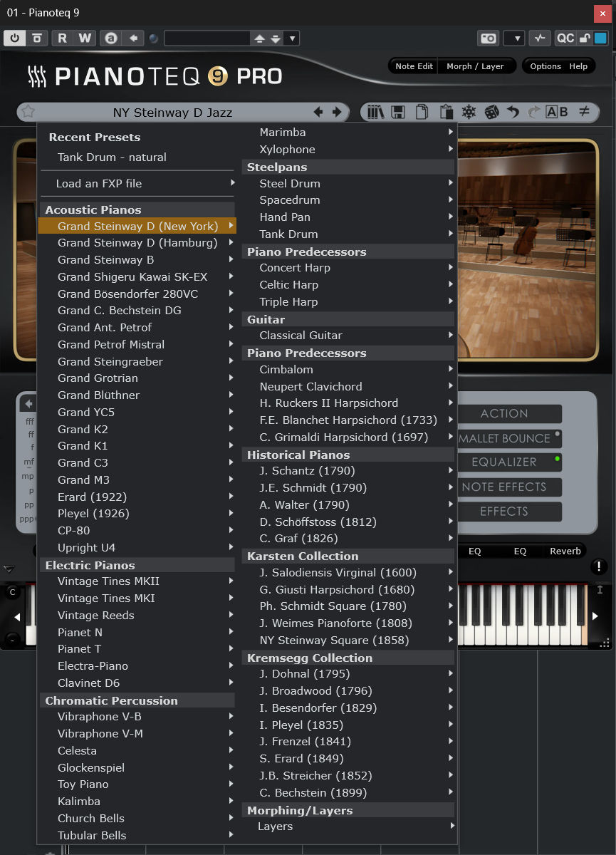Expand Grand Steinway D (Hamburg) submenu
This screenshot has width=616, height=855.
[x=137, y=243]
